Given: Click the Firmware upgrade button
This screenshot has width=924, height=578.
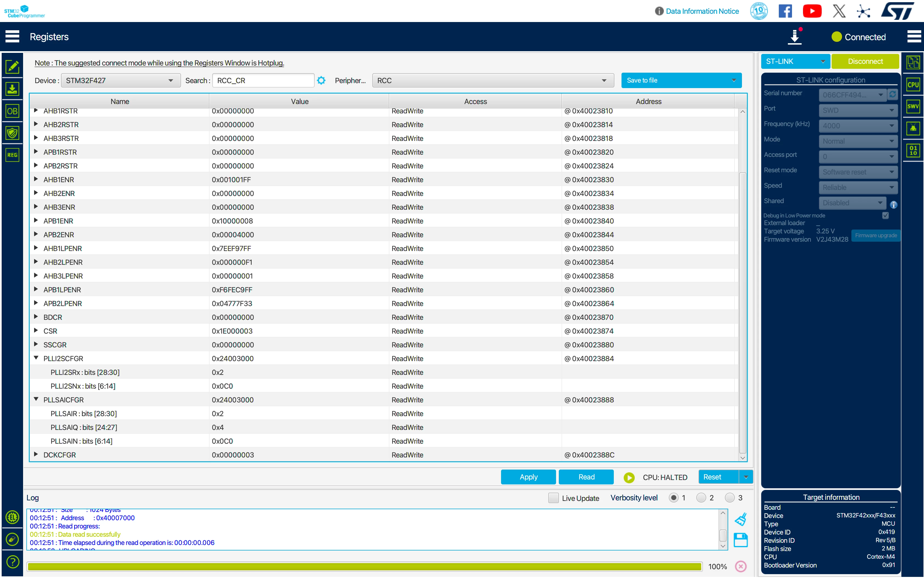Looking at the screenshot, I should [x=876, y=236].
